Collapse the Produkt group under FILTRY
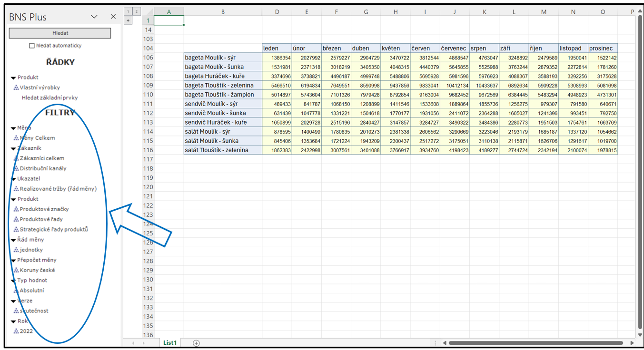Image resolution: width=644 pixels, height=350 pixels. point(13,199)
